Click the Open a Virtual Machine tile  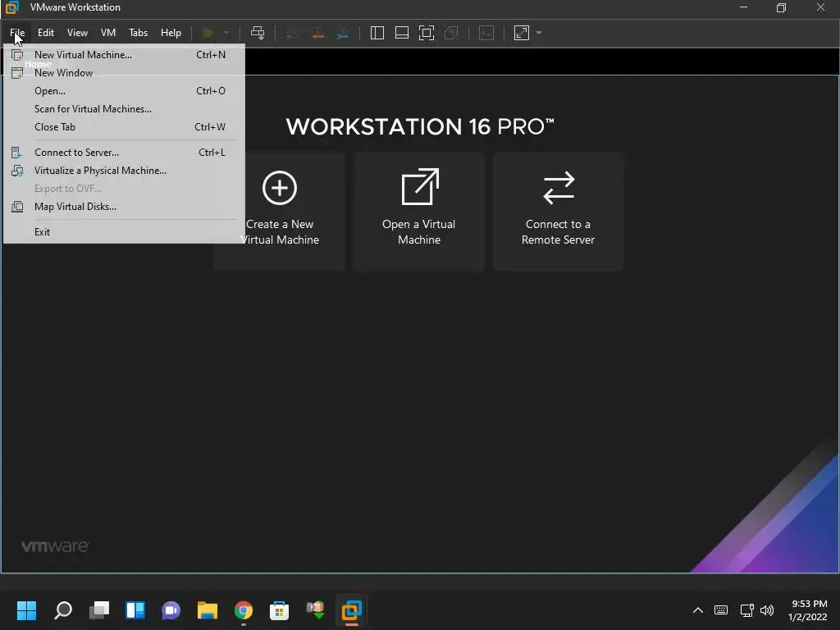tap(419, 212)
